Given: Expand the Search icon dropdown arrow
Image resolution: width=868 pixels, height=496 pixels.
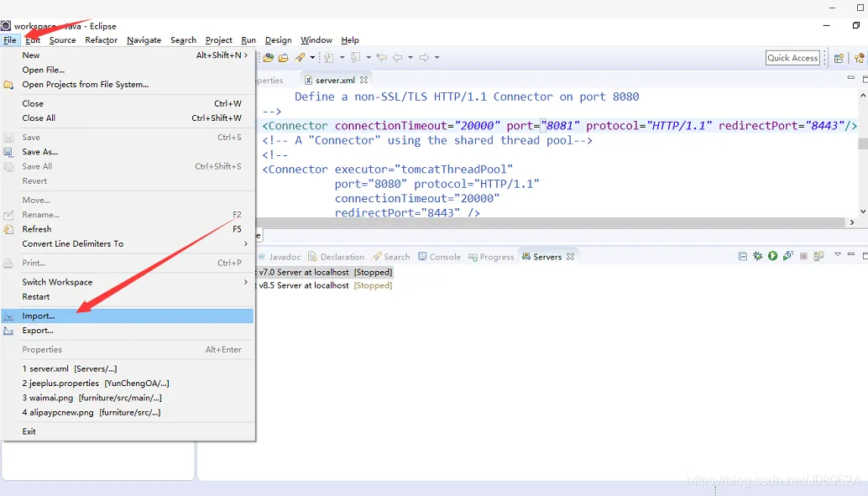Looking at the screenshot, I should 312,58.
